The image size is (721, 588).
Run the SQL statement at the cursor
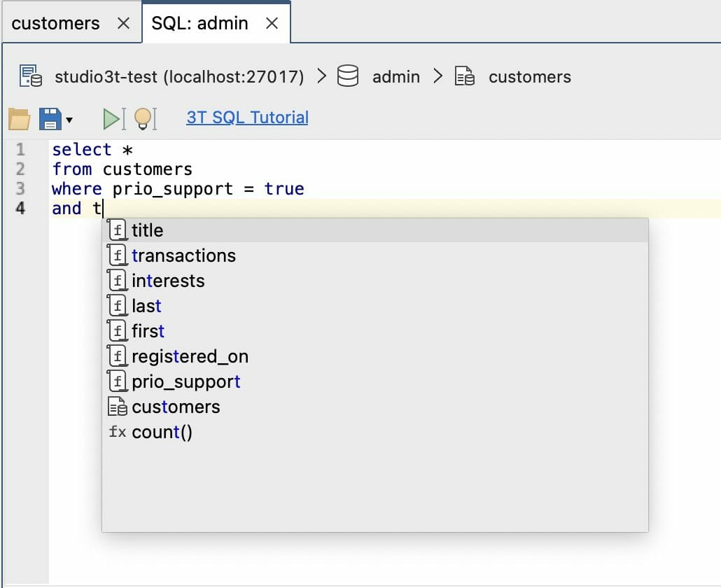click(114, 118)
